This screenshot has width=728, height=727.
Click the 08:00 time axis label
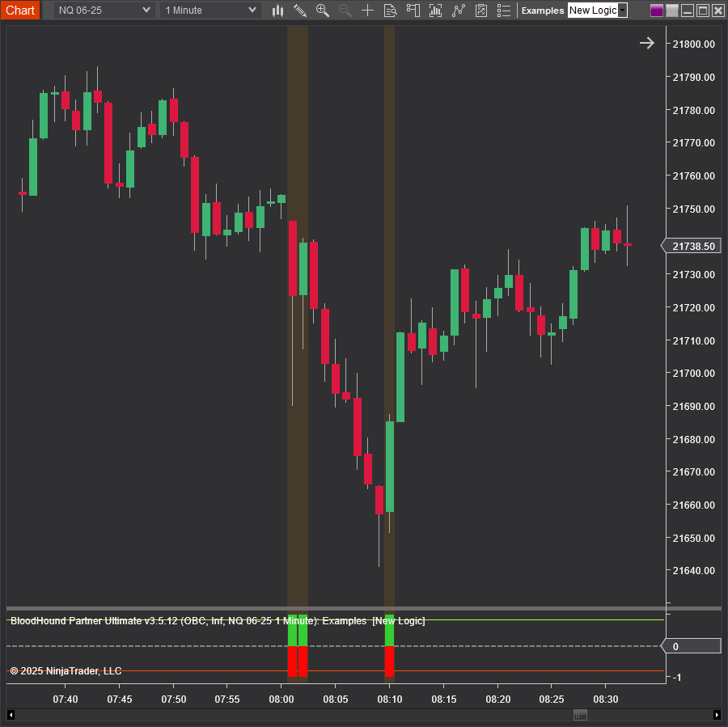[281, 700]
